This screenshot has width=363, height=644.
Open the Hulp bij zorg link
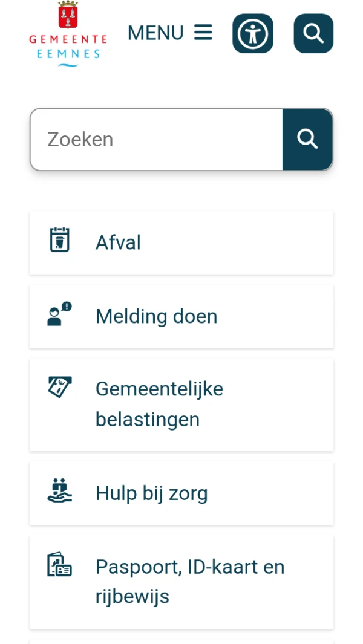point(151,493)
